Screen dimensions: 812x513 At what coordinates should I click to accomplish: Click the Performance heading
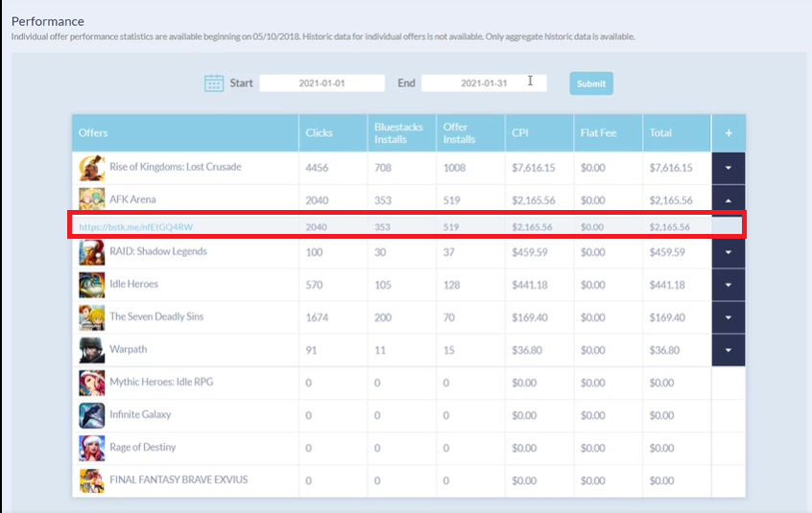[x=48, y=21]
